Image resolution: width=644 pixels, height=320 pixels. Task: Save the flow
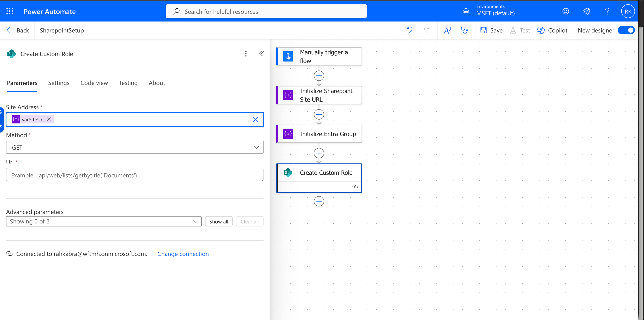click(x=491, y=30)
